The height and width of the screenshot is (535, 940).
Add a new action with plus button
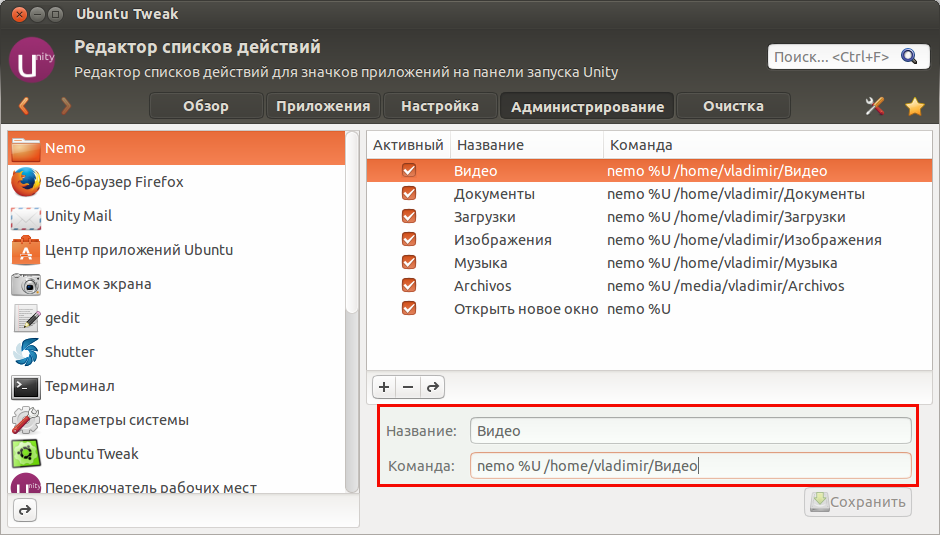coord(384,387)
